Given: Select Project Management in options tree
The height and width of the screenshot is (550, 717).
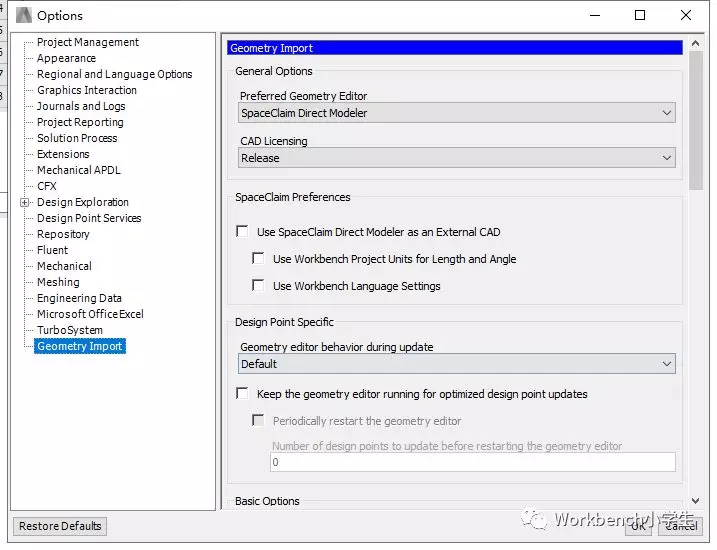Looking at the screenshot, I should pyautogui.click(x=88, y=42).
